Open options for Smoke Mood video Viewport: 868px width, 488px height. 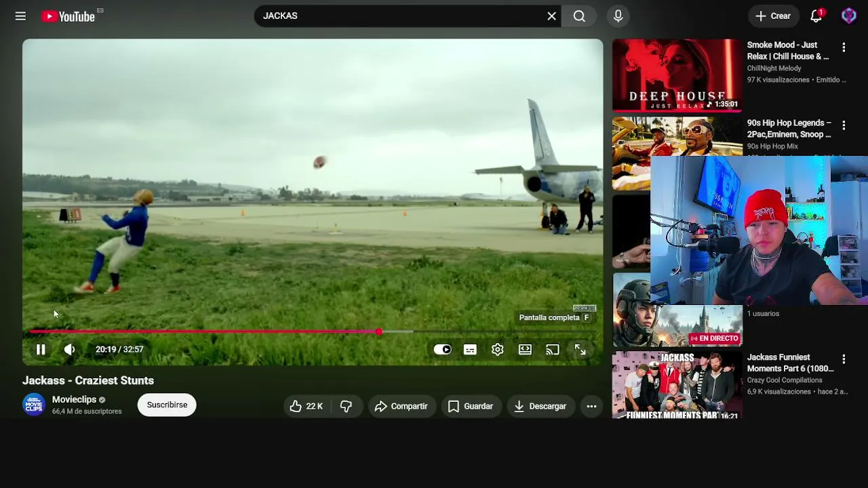[x=844, y=47]
